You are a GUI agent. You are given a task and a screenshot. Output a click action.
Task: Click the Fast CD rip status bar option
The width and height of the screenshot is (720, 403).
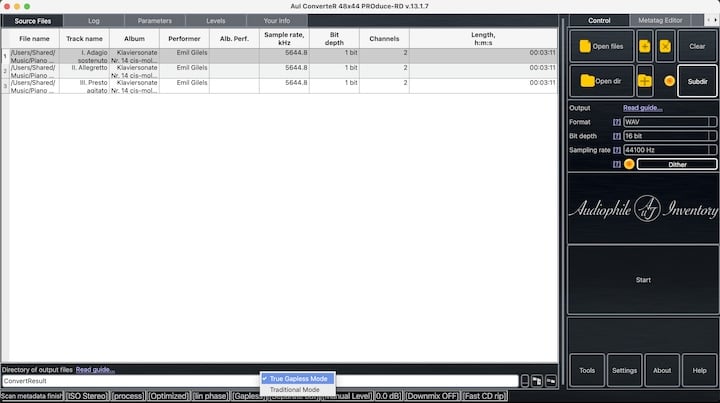[x=484, y=396]
